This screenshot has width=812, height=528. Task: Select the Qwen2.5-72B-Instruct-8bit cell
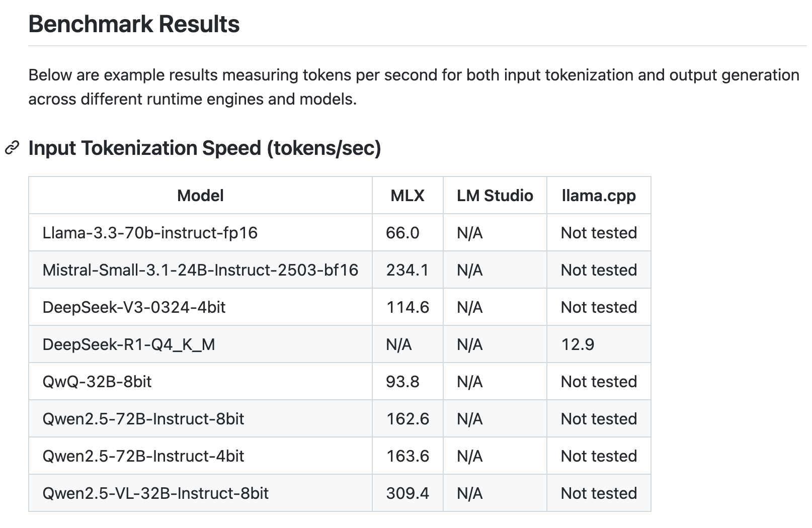[143, 419]
